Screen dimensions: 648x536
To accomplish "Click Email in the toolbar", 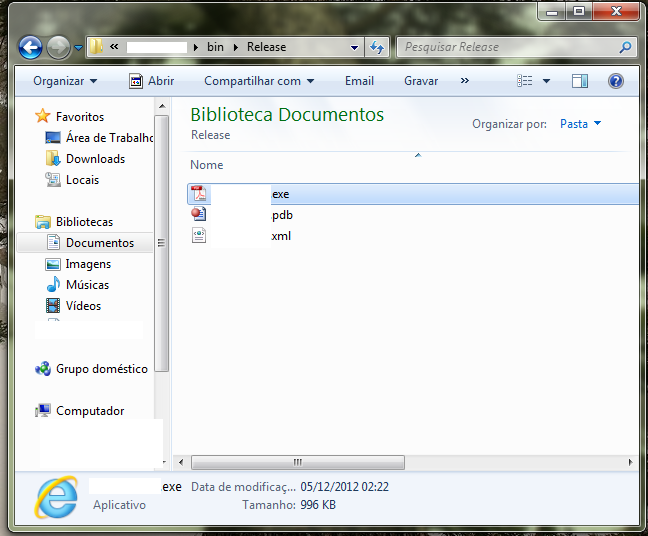I will tap(359, 81).
